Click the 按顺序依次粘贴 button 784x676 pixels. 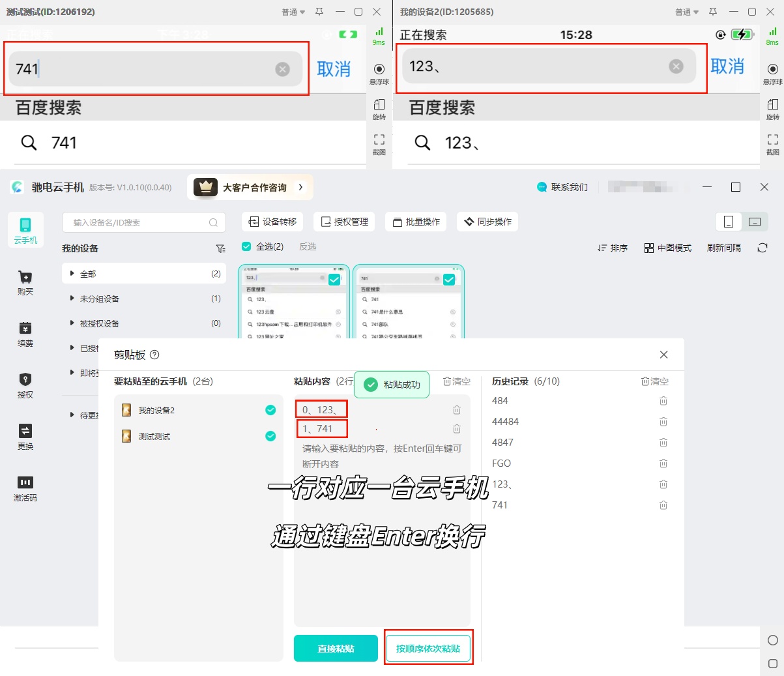click(x=428, y=649)
